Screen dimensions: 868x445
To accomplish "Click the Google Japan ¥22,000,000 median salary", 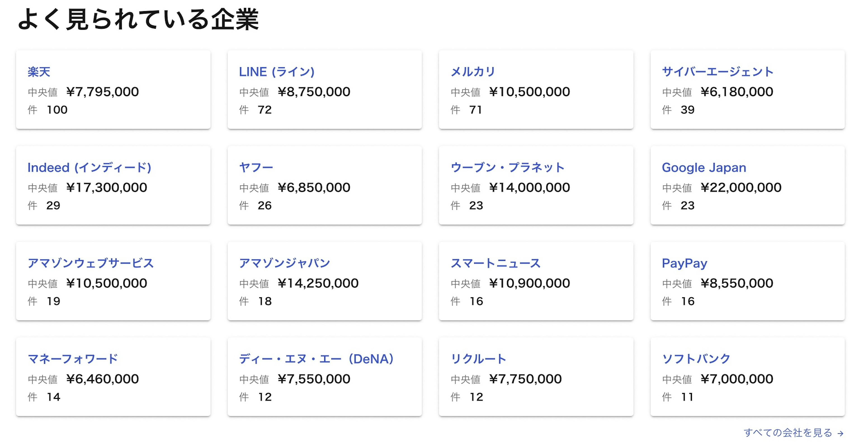I will [741, 188].
